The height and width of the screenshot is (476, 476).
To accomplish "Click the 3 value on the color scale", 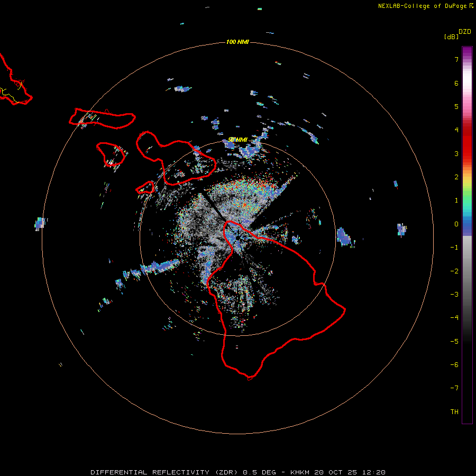I will point(456,153).
